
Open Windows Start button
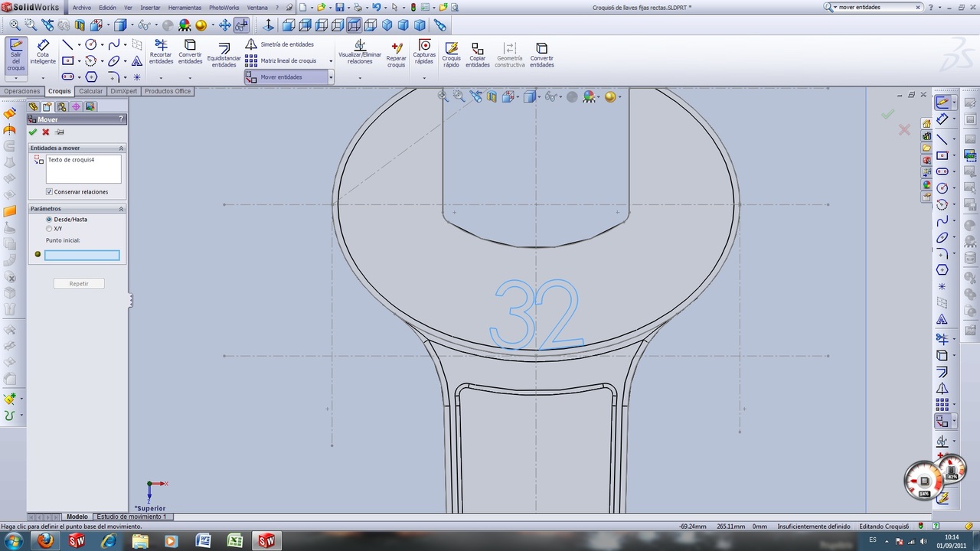13,541
